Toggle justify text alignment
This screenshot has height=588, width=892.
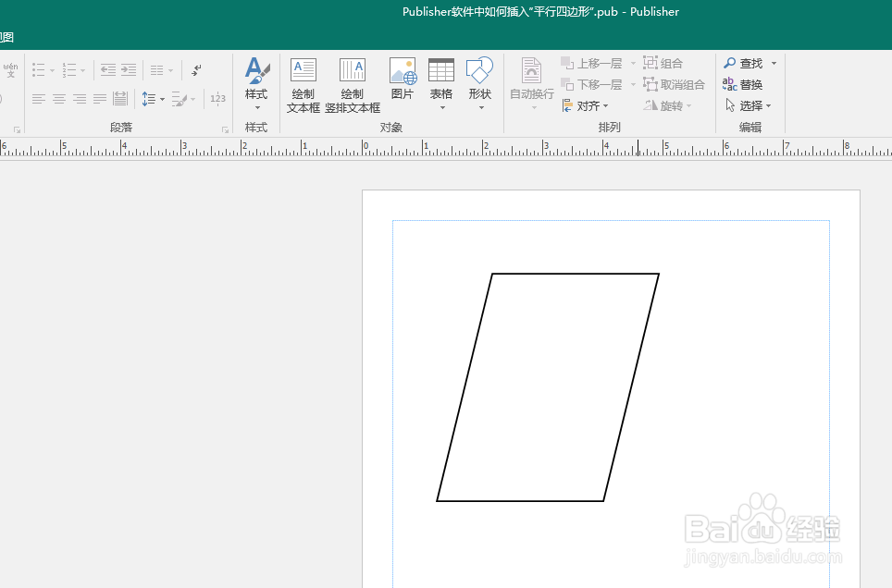[100, 99]
